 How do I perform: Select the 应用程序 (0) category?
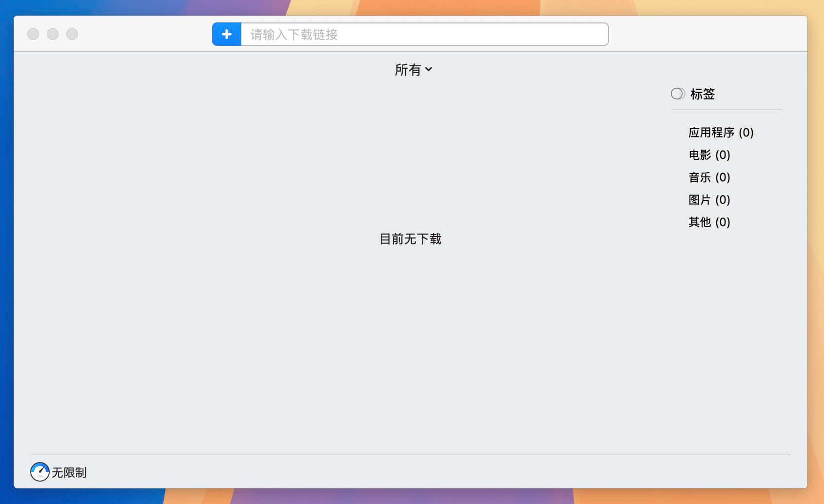[721, 133]
